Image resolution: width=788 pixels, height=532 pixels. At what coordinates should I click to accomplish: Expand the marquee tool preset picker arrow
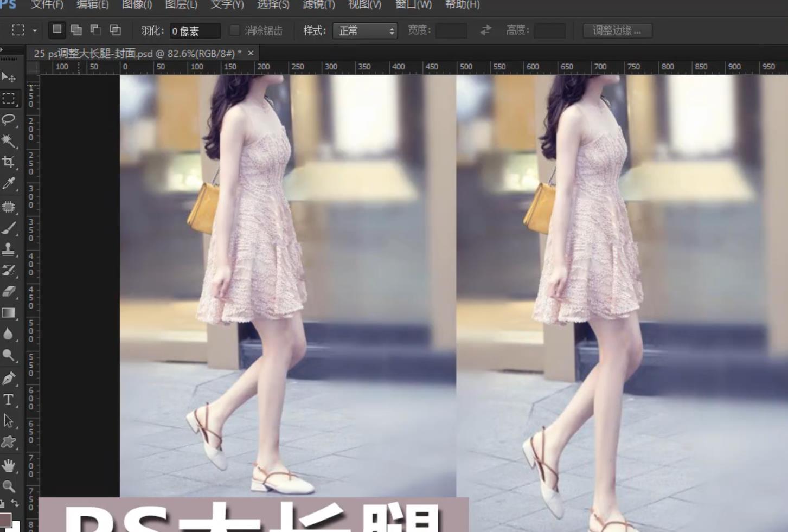35,31
